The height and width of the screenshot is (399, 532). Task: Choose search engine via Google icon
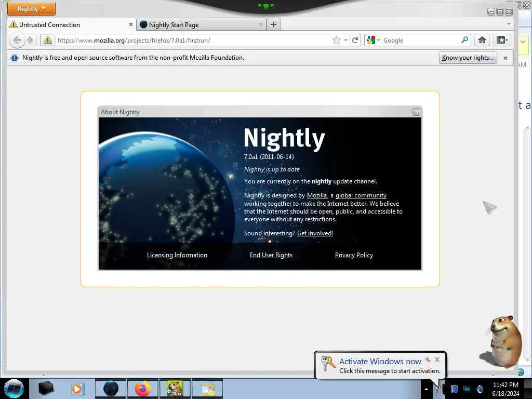pos(373,41)
